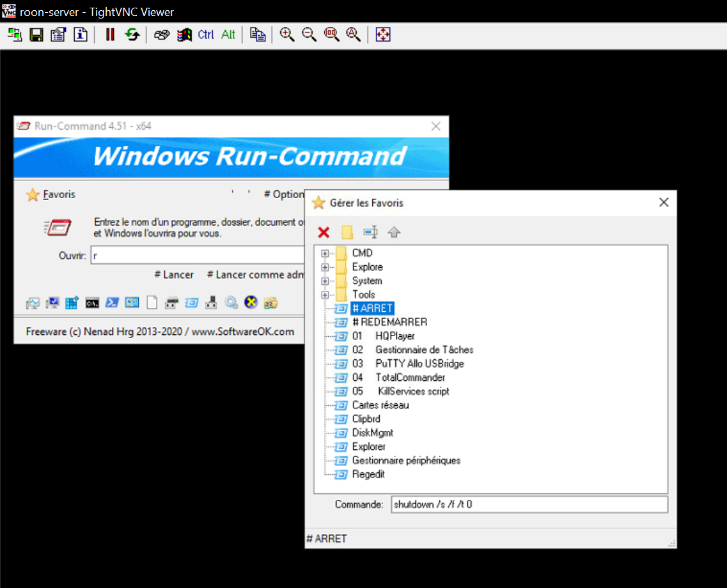Image resolution: width=727 pixels, height=588 pixels.
Task: Click the rename favorite icon
Action: coord(370,232)
